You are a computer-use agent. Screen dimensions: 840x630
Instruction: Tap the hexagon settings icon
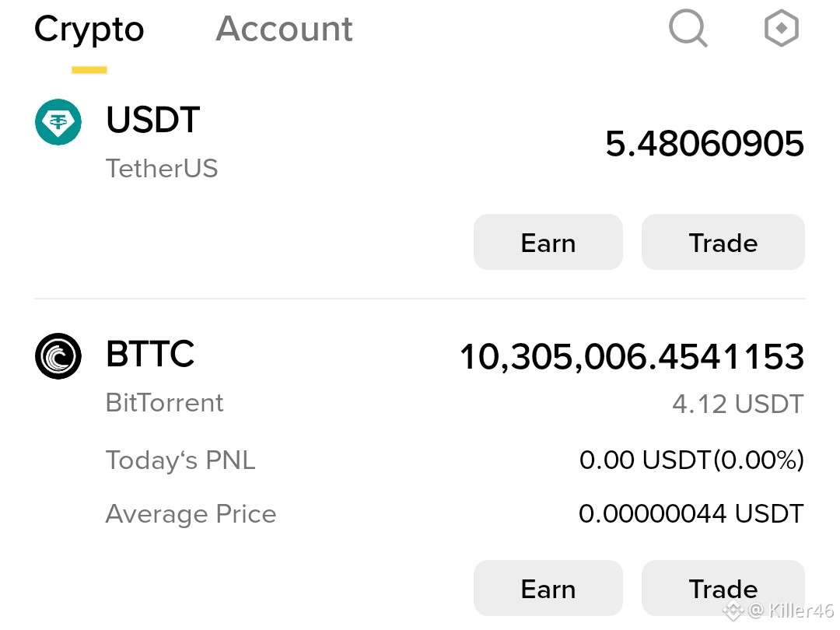click(x=781, y=28)
